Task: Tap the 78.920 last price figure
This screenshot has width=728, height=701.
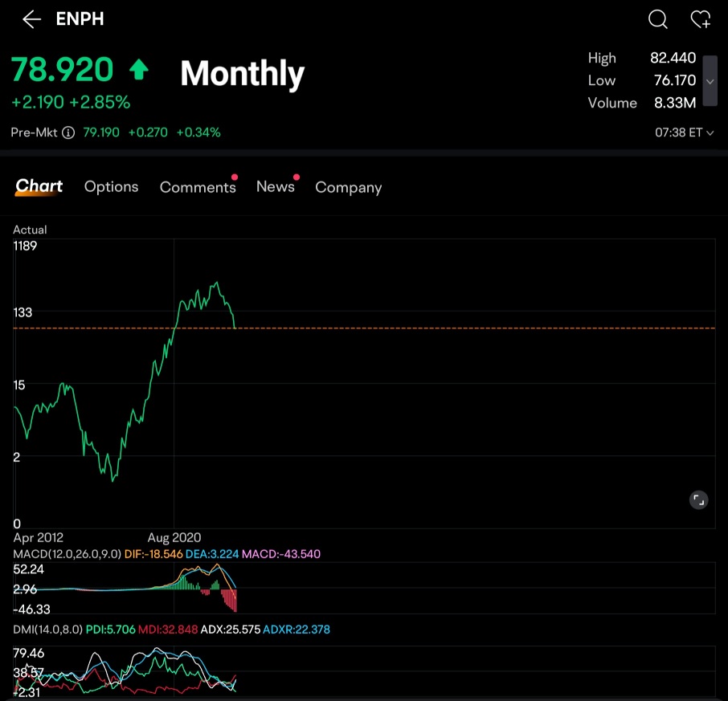Action: pyautogui.click(x=62, y=70)
